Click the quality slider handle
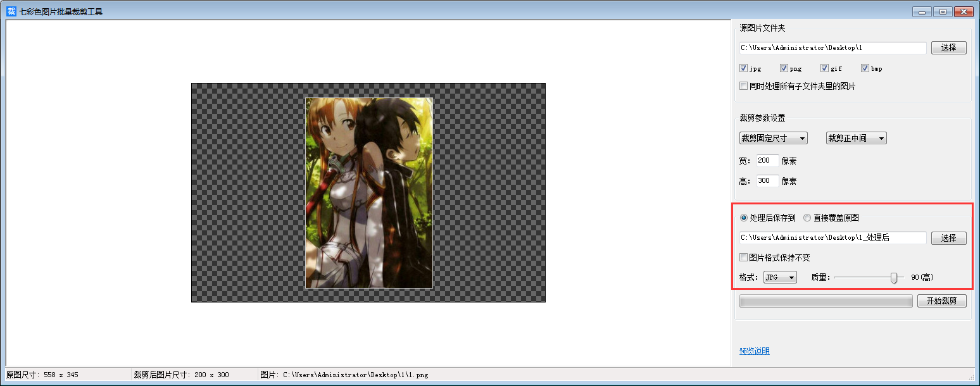980x386 pixels. [x=894, y=277]
